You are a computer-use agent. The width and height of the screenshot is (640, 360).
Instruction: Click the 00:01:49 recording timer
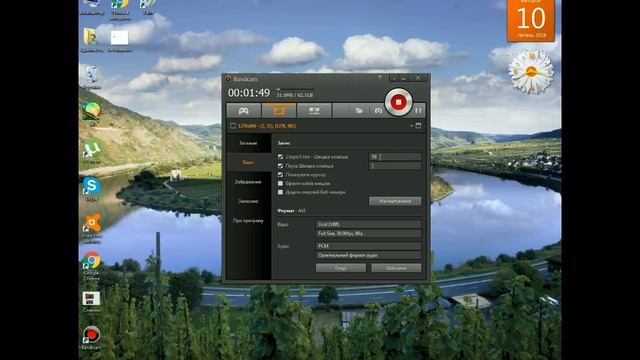pyautogui.click(x=249, y=93)
